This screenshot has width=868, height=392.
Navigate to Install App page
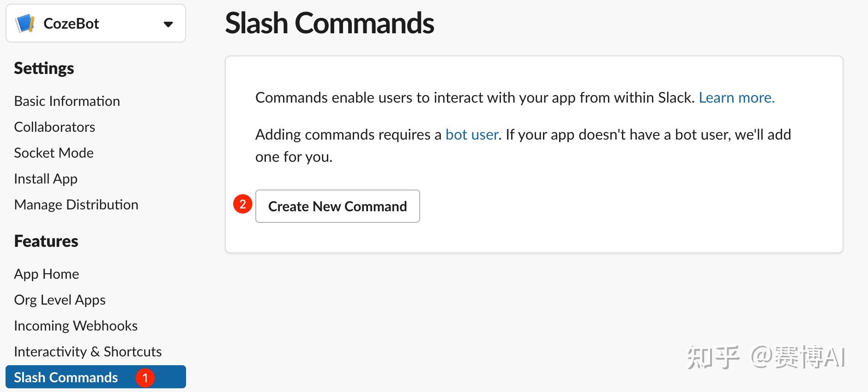pyautogui.click(x=46, y=179)
